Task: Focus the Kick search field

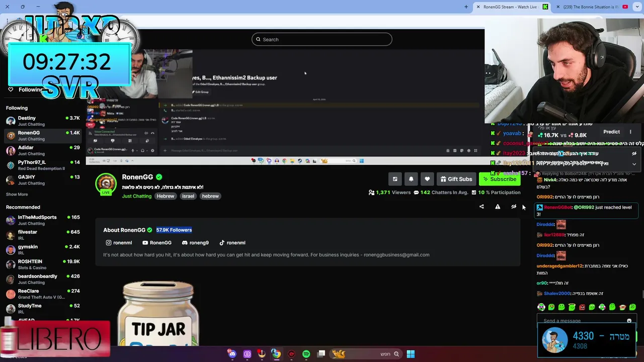Action: pos(322,39)
